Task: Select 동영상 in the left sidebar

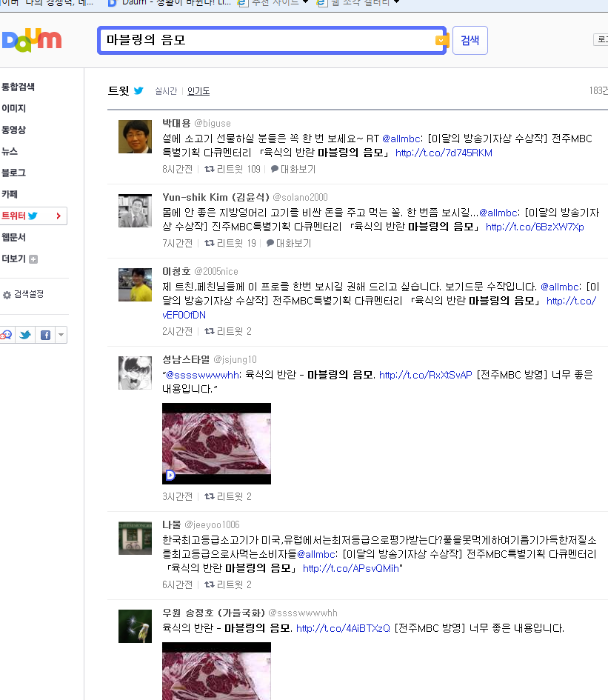Action: (14, 130)
